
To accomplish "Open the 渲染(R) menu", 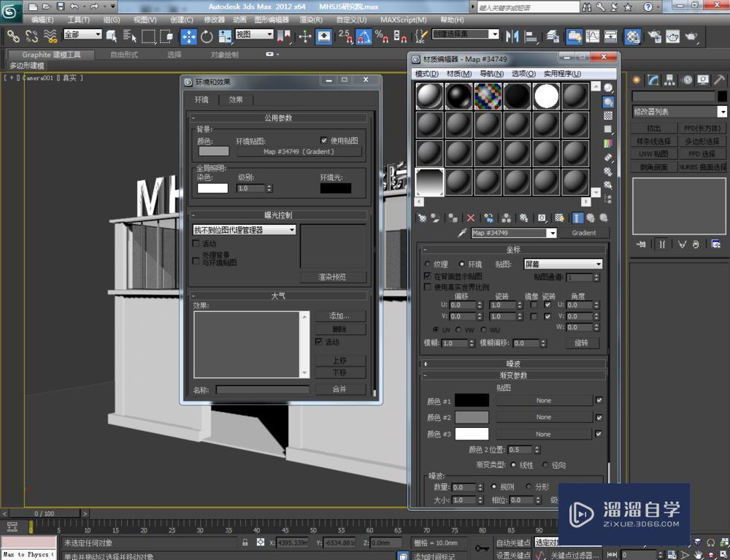I will (x=310, y=20).
